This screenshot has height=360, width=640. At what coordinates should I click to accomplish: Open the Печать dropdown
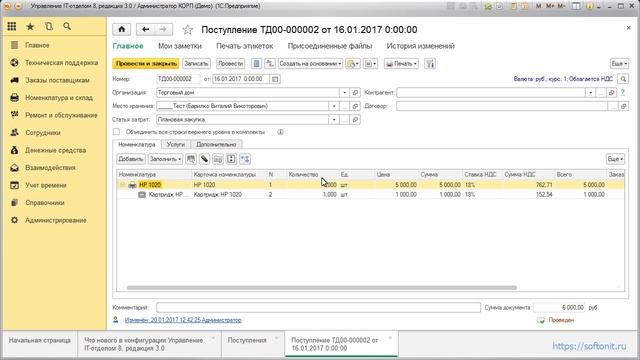[401, 64]
